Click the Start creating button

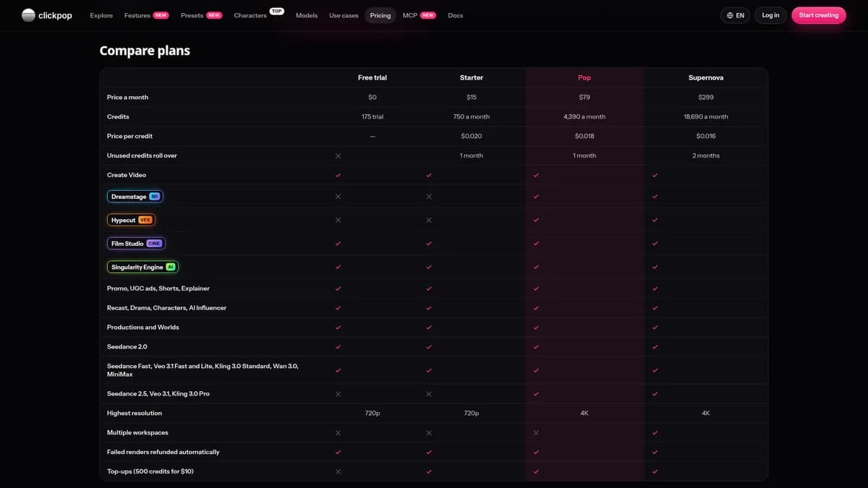(819, 15)
